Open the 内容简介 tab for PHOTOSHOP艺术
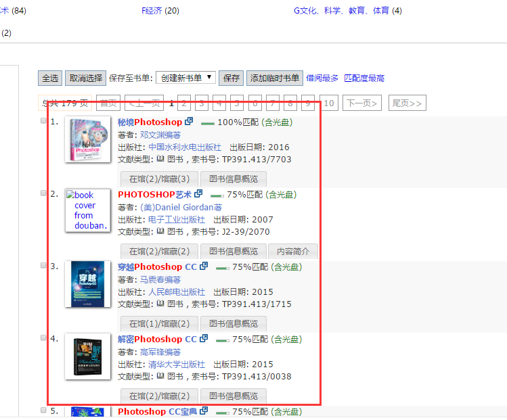The width and height of the screenshot is (507, 420). click(292, 251)
